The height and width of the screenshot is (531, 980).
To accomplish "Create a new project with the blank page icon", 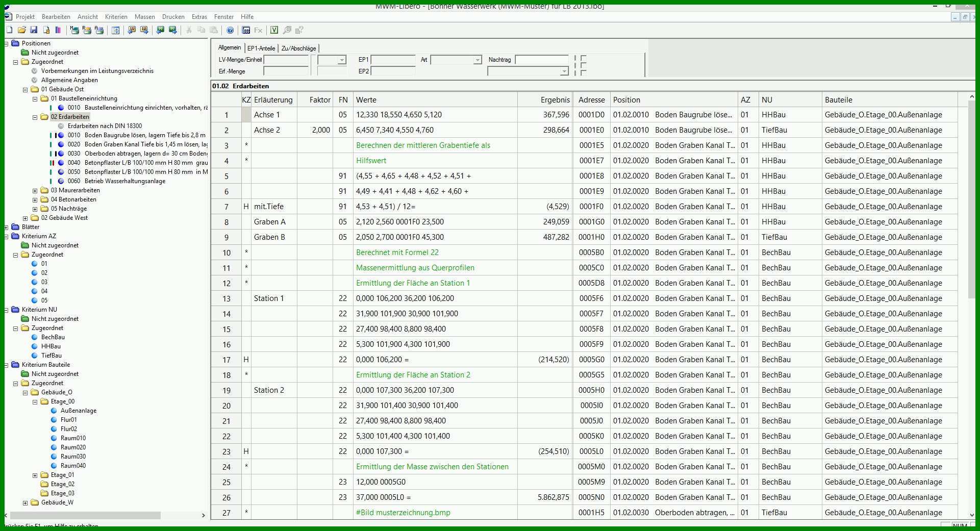I will 9,30.
